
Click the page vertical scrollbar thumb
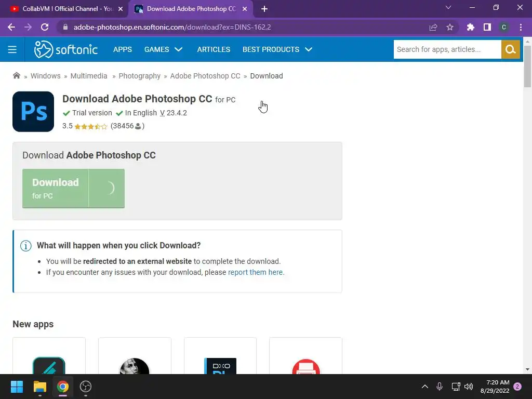click(527, 66)
